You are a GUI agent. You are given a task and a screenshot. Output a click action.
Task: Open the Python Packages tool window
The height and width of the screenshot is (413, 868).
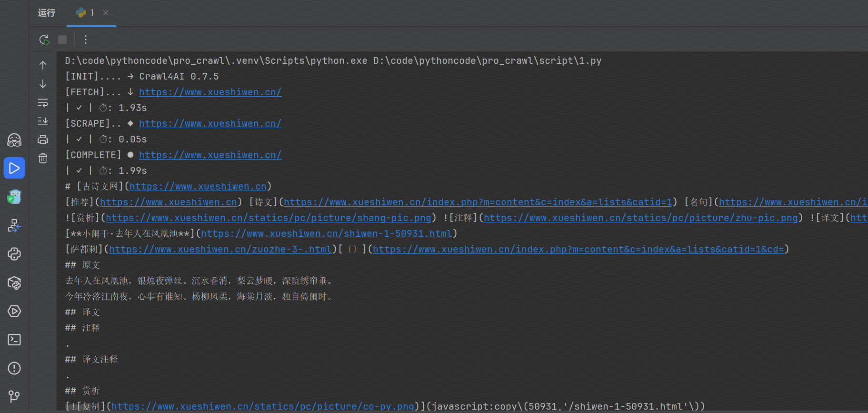(x=14, y=282)
